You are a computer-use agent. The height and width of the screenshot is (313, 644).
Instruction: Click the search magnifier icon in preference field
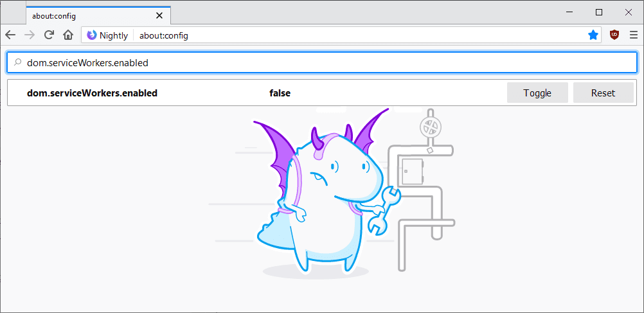coord(17,63)
